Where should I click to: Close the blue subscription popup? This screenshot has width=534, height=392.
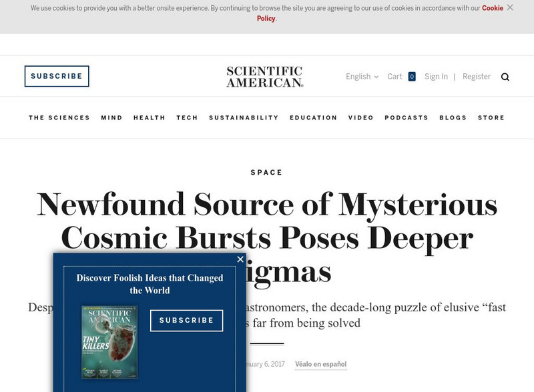tap(240, 259)
